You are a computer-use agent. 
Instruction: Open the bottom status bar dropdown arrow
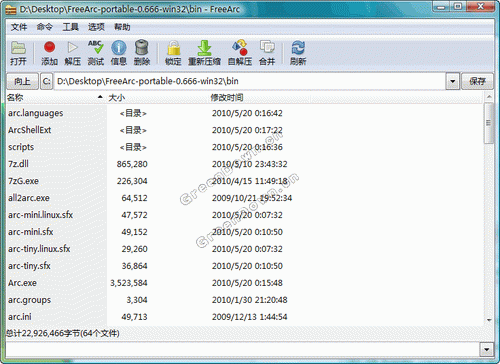coord(486,349)
